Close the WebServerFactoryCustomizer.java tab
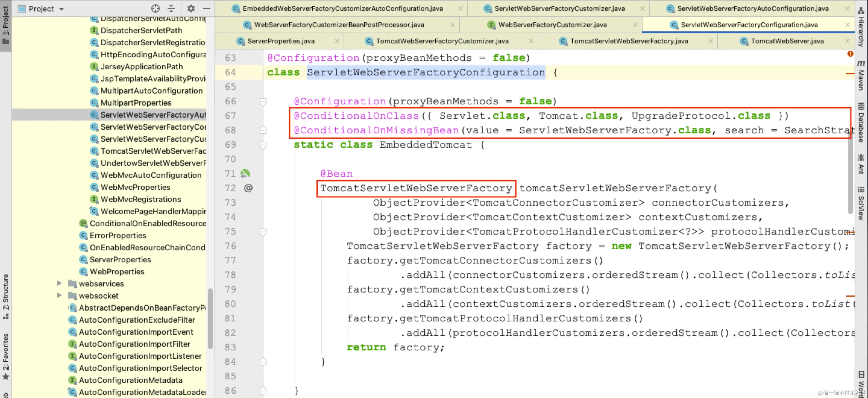The width and height of the screenshot is (868, 398). [x=635, y=25]
